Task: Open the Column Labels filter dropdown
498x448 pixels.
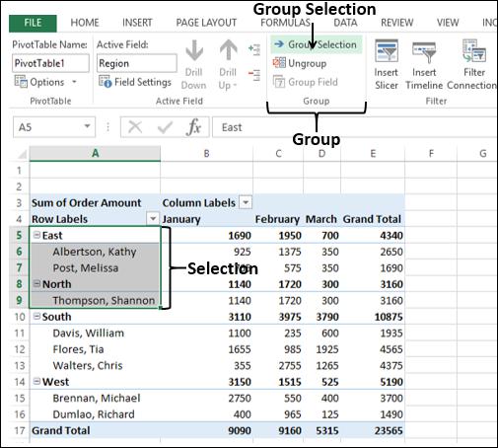Action: point(246,202)
